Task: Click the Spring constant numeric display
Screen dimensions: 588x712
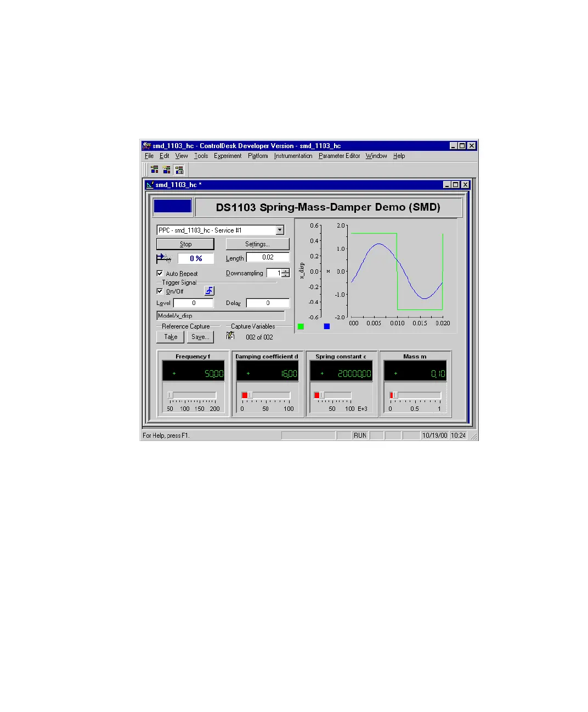Action: [x=341, y=371]
